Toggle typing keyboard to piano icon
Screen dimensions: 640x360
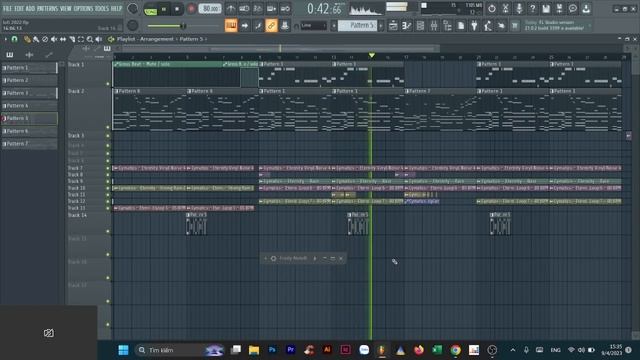click(x=231, y=26)
